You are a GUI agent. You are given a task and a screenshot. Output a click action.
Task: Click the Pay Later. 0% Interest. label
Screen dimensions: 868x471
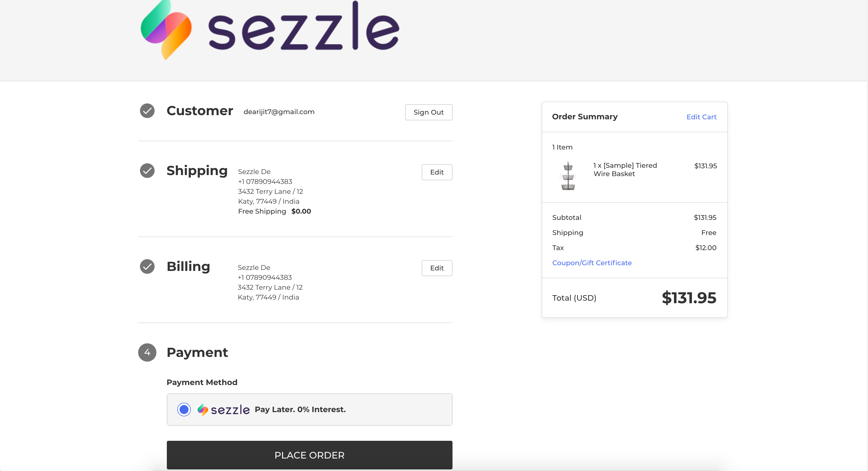(300, 410)
